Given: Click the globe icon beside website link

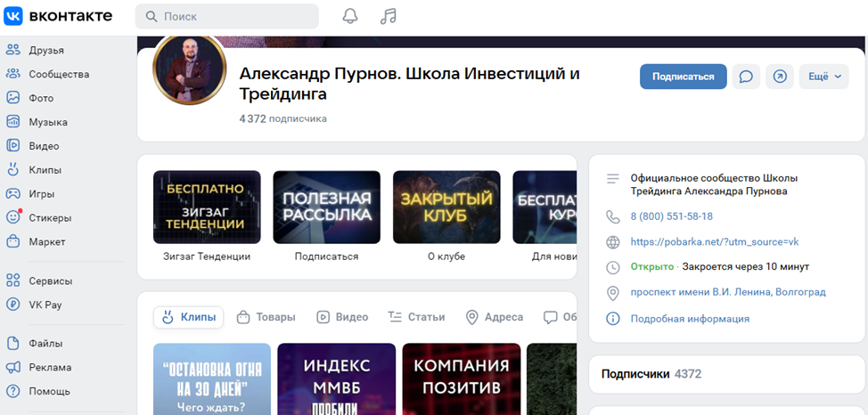Looking at the screenshot, I should pyautogui.click(x=612, y=242).
